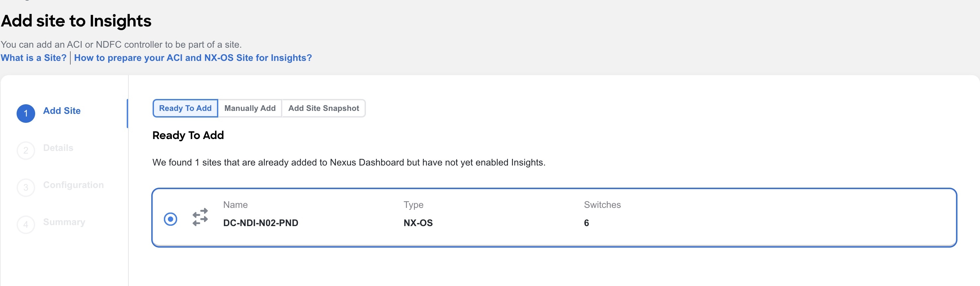Open How to prepare your ACI link
The width and height of the screenshot is (980, 286).
pyautogui.click(x=193, y=58)
